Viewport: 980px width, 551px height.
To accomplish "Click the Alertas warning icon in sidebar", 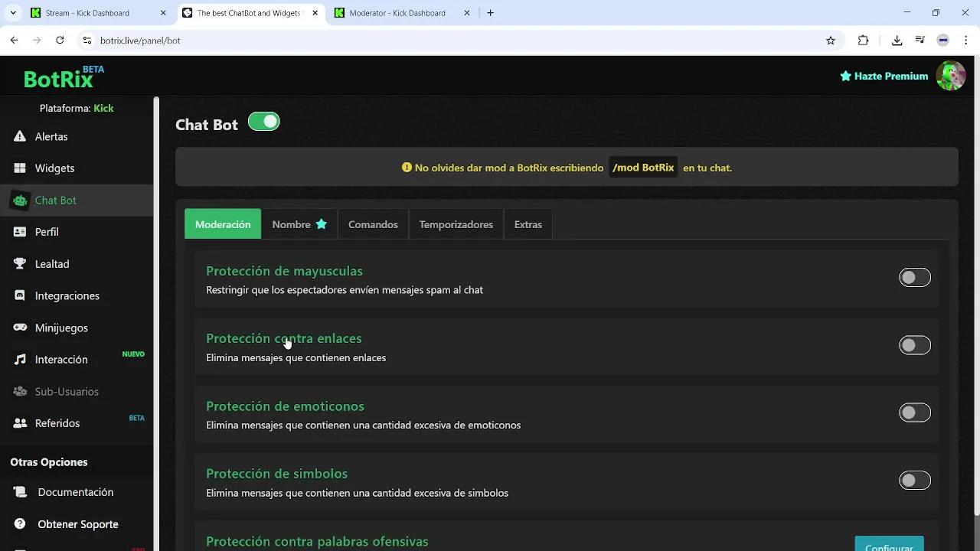I will (20, 137).
